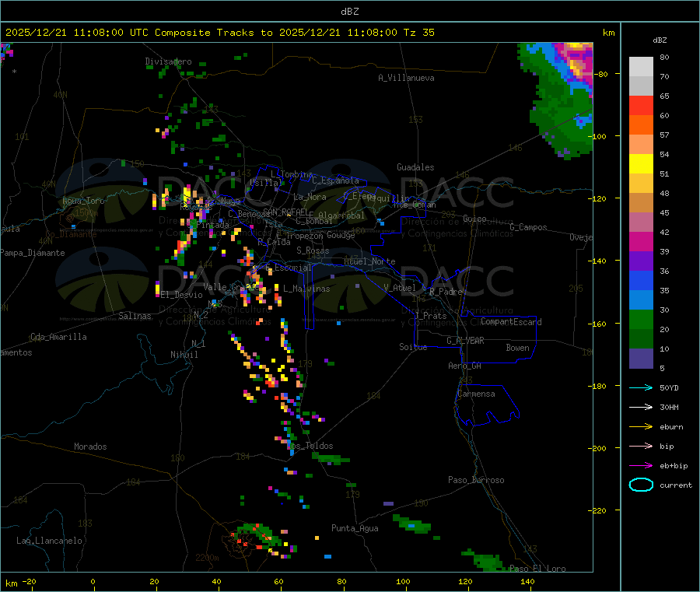The image size is (700, 592).
Task: Select the gray 65-70 dBZ swatch
Action: click(x=641, y=86)
